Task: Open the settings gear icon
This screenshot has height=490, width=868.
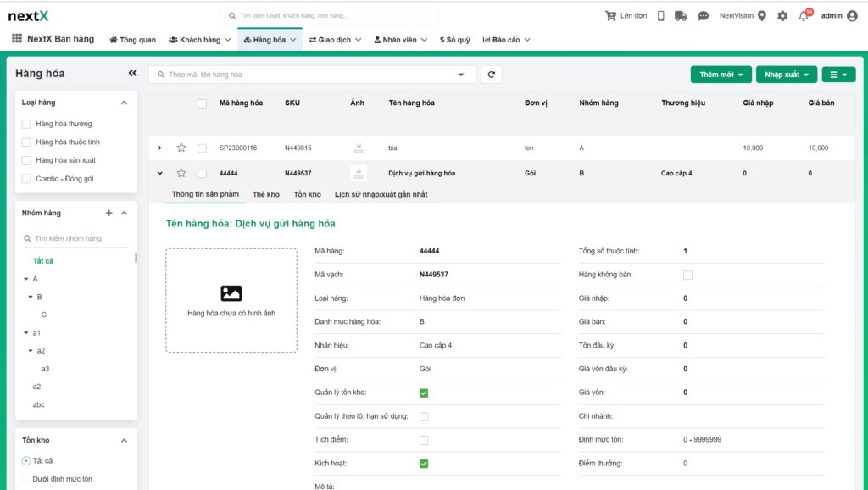Action: pos(782,16)
